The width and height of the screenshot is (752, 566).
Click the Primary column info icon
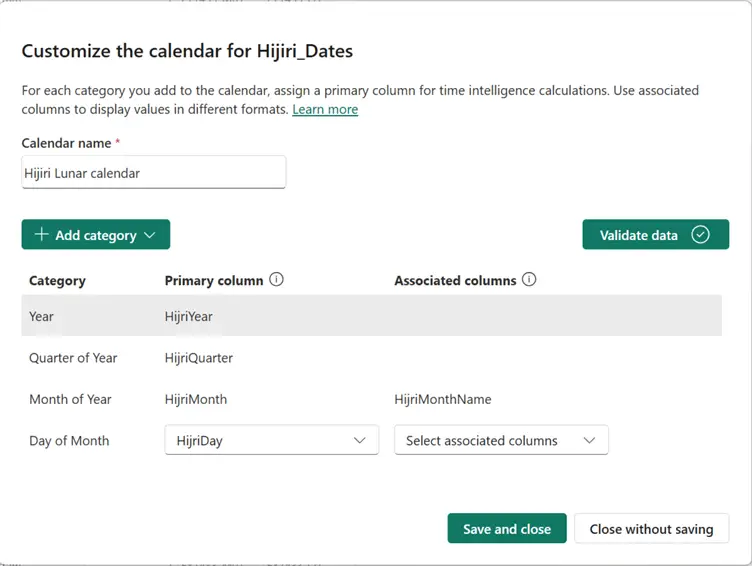pos(277,280)
